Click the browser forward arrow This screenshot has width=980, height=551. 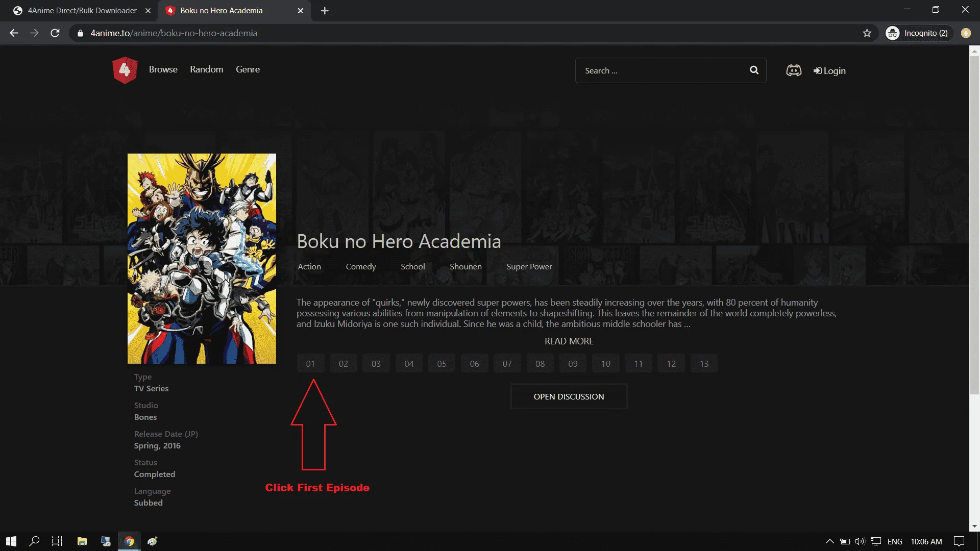coord(34,33)
